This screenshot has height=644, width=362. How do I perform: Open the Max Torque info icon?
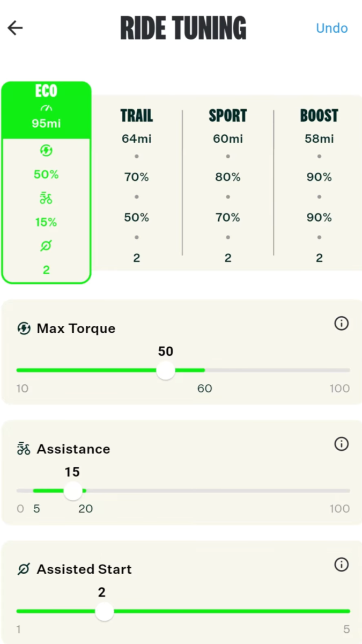click(x=342, y=324)
